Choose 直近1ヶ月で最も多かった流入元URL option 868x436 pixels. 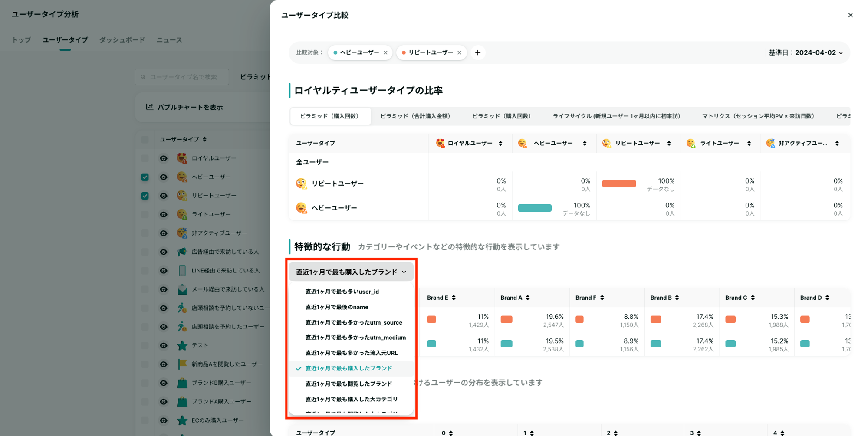tap(351, 353)
